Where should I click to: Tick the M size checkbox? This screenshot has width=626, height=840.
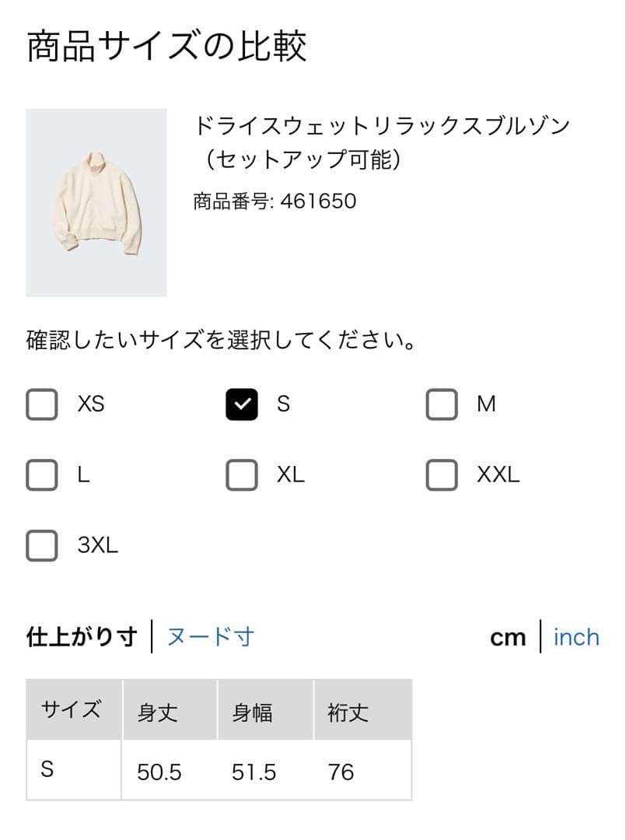(442, 404)
